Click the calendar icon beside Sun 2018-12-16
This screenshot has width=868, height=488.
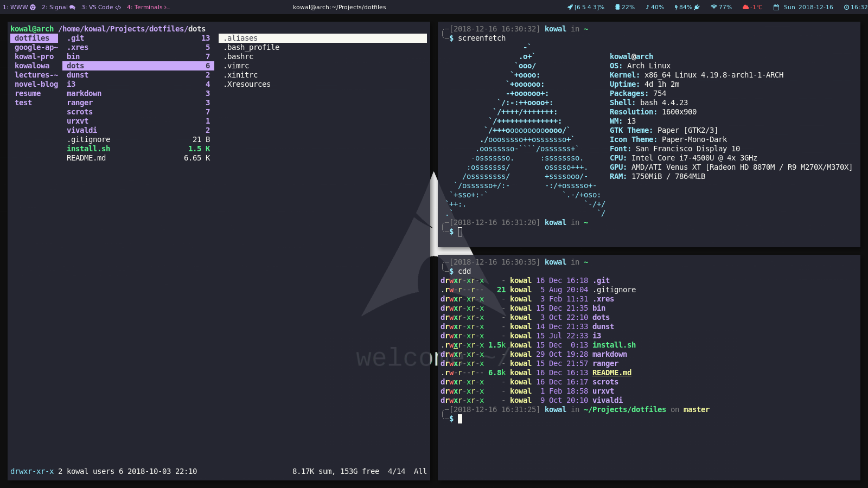click(776, 7)
